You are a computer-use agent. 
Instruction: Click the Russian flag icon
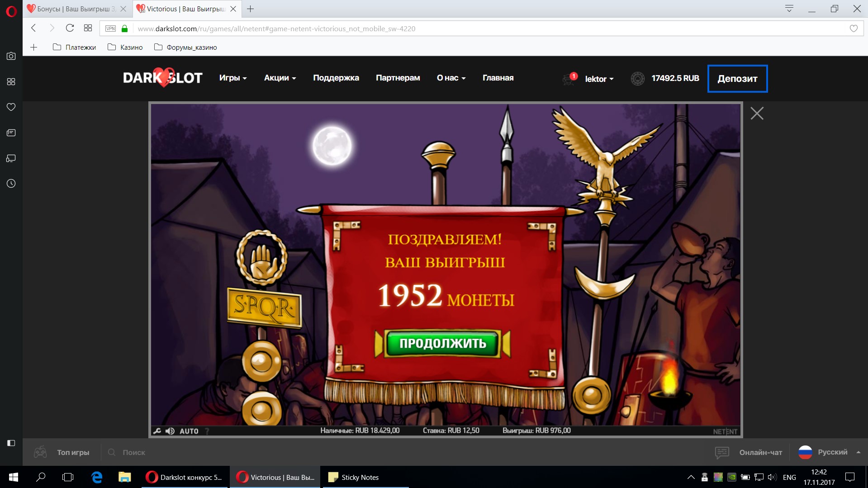pyautogui.click(x=805, y=452)
